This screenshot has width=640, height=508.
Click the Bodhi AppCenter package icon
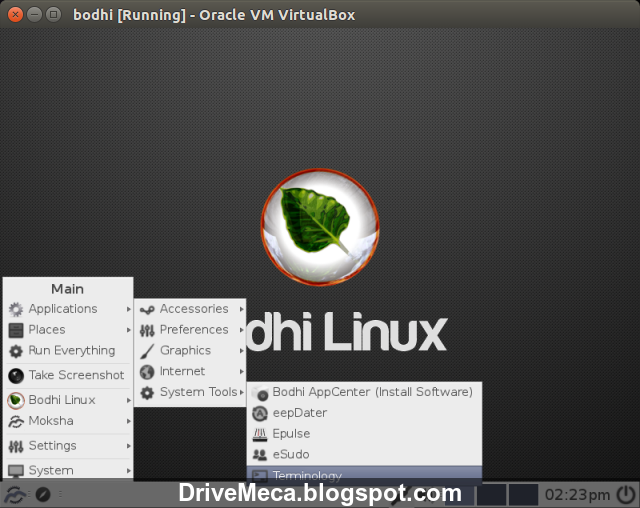[260, 393]
